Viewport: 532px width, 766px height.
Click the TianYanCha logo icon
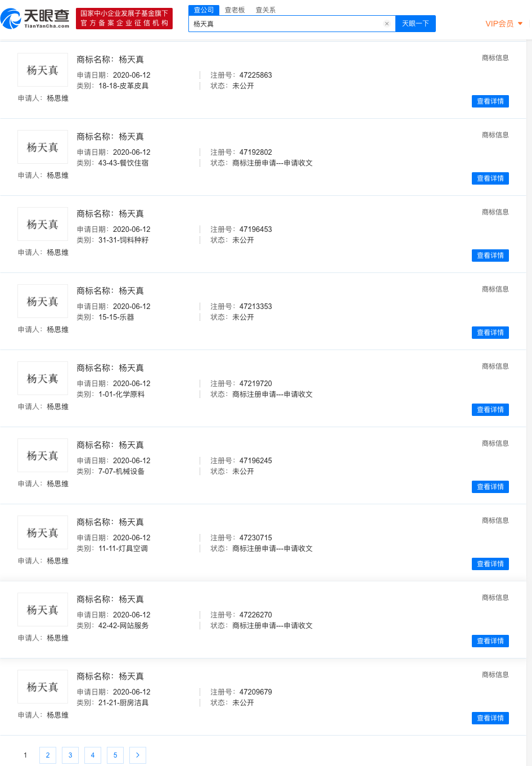[x=11, y=19]
